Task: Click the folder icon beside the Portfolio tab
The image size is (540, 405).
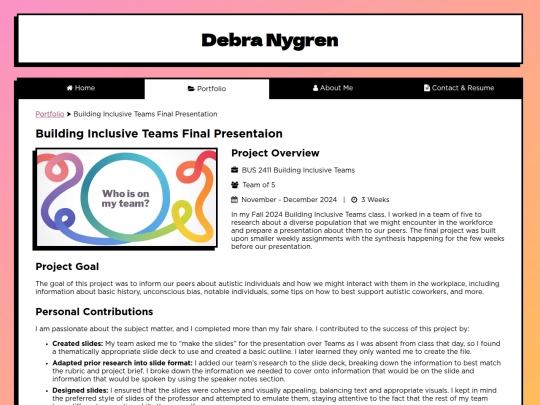Action: 191,89
